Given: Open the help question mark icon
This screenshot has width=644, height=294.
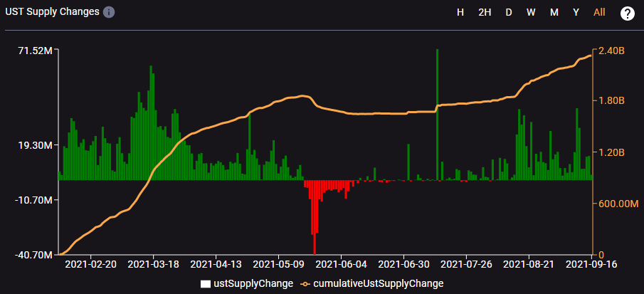Looking at the screenshot, I should pyautogui.click(x=627, y=14).
